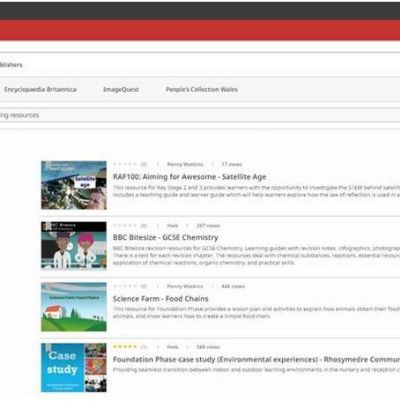Click the Publishers heading text
This screenshot has width=400, height=401.
[x=11, y=65]
